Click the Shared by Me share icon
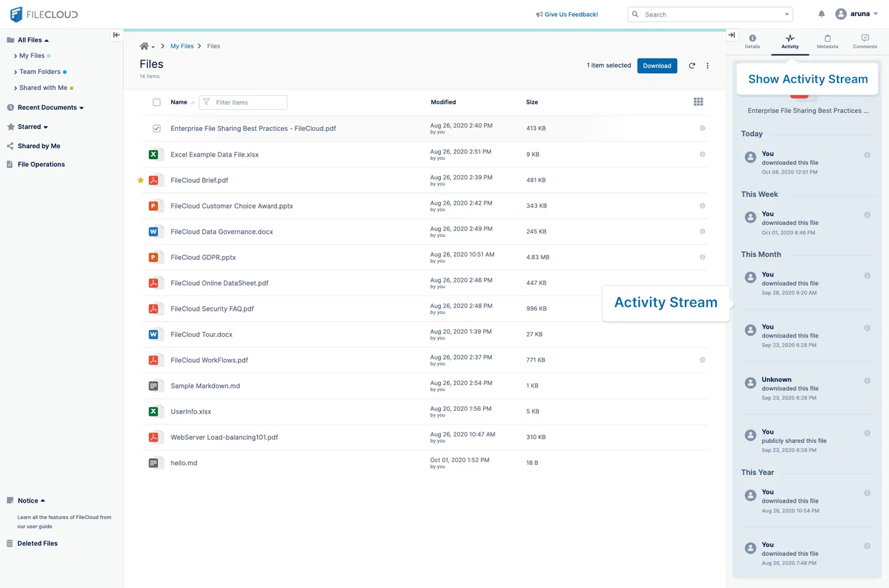 click(10, 146)
